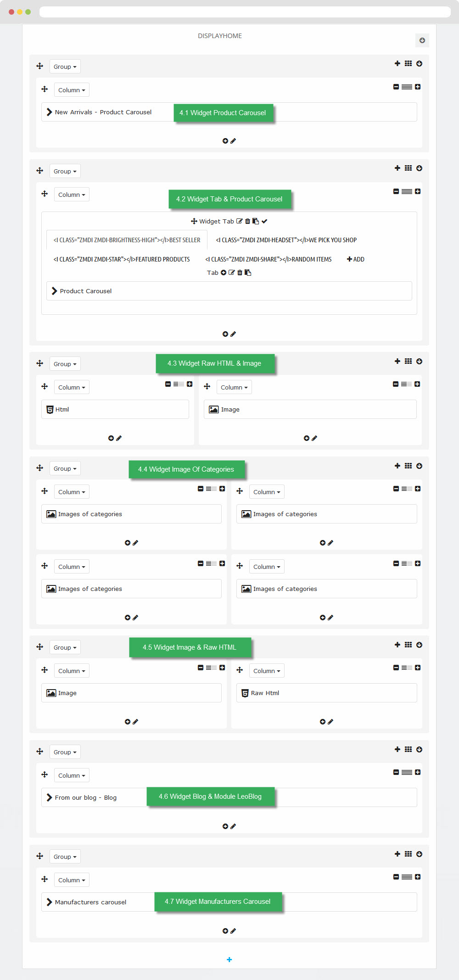The height and width of the screenshot is (980, 459).
Task: Open Column dropdown above the Raw Html widget
Action: point(267,671)
